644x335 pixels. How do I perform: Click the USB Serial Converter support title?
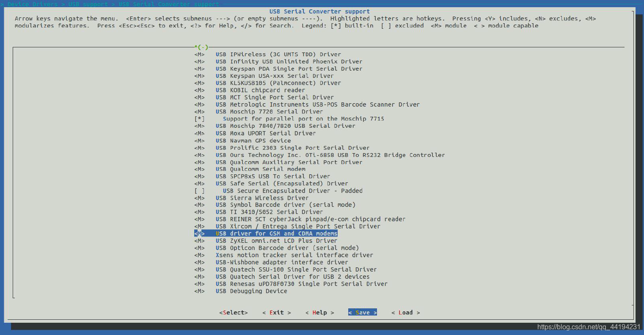(x=319, y=11)
